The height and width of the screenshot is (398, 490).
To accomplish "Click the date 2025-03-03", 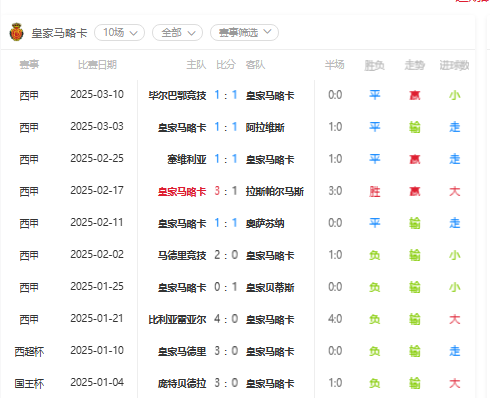I will (97, 127).
